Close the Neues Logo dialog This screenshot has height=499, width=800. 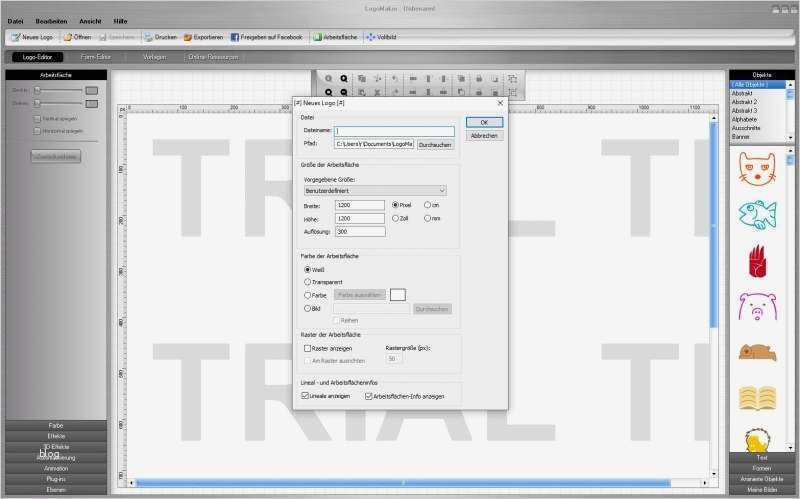click(x=500, y=103)
